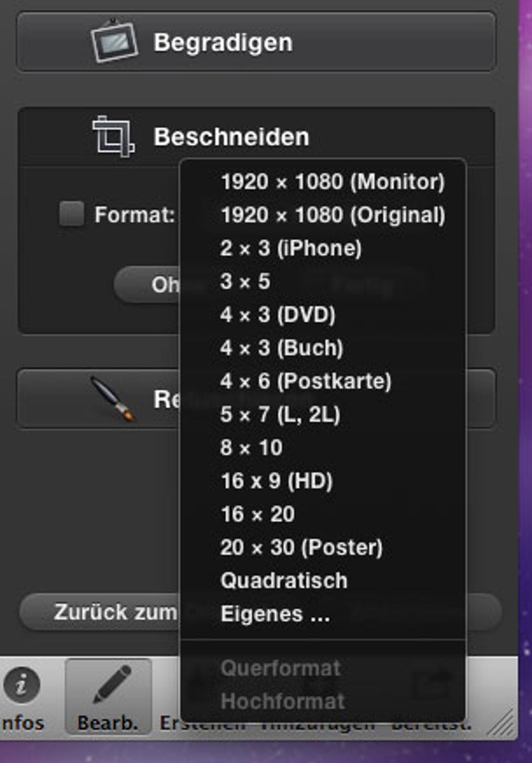532x763 pixels.
Task: Click the Beschneiden crop icon
Action: pyautogui.click(x=113, y=137)
